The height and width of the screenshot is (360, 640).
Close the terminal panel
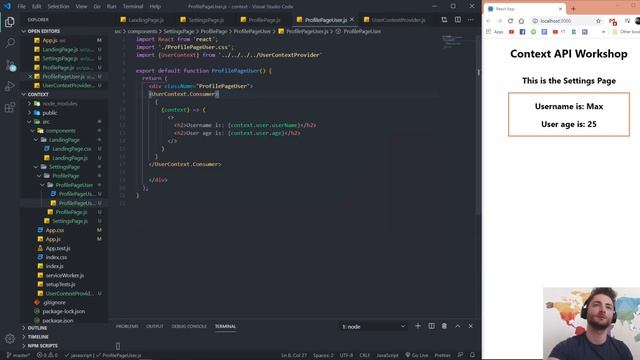click(x=471, y=326)
